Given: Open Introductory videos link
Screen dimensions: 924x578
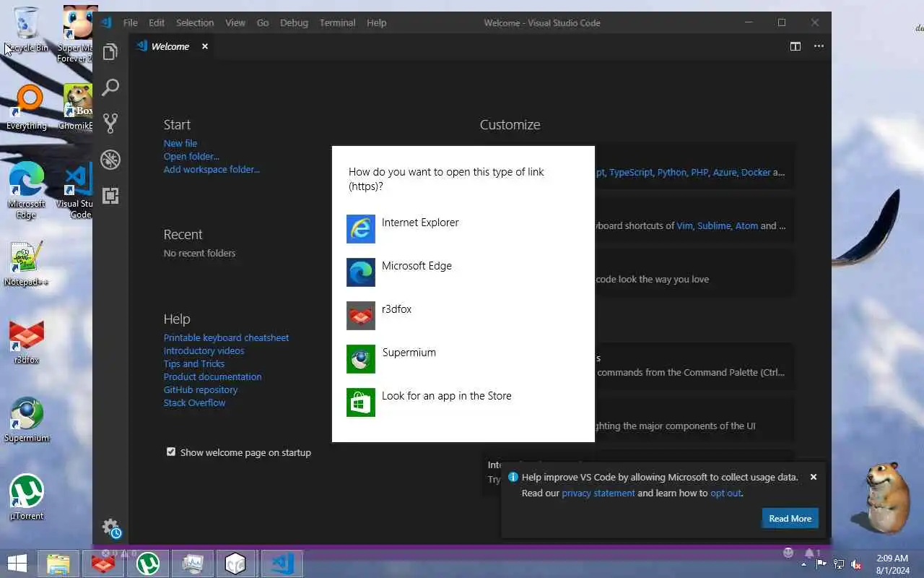Looking at the screenshot, I should point(204,350).
